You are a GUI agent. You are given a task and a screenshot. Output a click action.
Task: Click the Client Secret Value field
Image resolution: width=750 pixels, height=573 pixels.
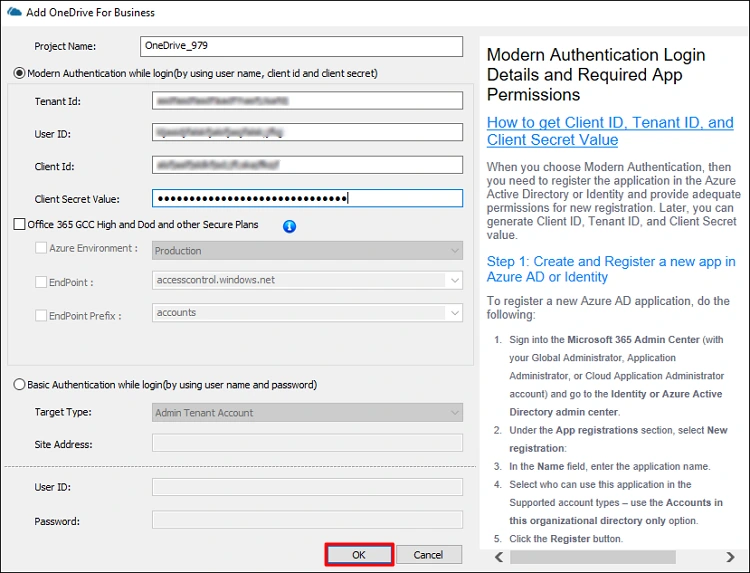[x=307, y=198]
